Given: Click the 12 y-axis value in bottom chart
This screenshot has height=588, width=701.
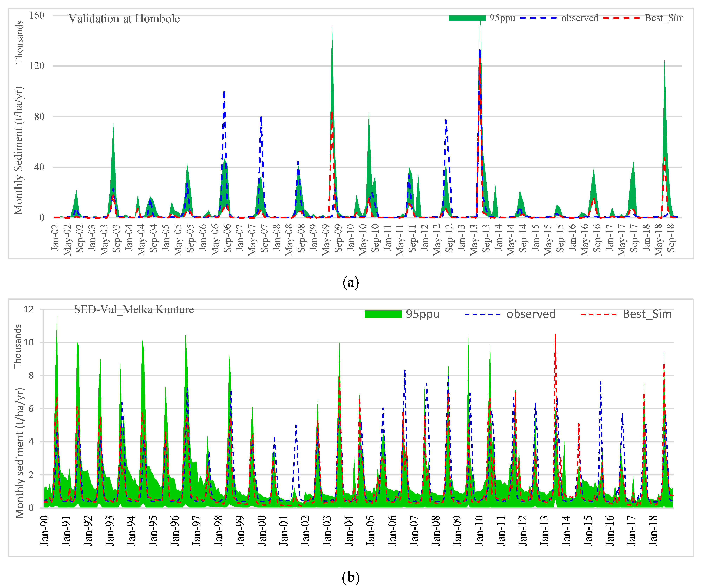Looking at the screenshot, I should pos(28,309).
